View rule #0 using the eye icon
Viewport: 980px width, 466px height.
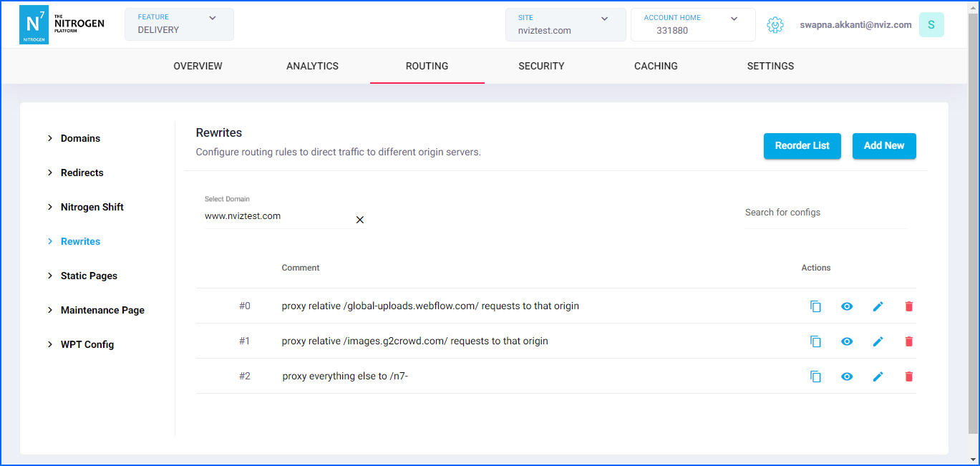[x=847, y=306]
